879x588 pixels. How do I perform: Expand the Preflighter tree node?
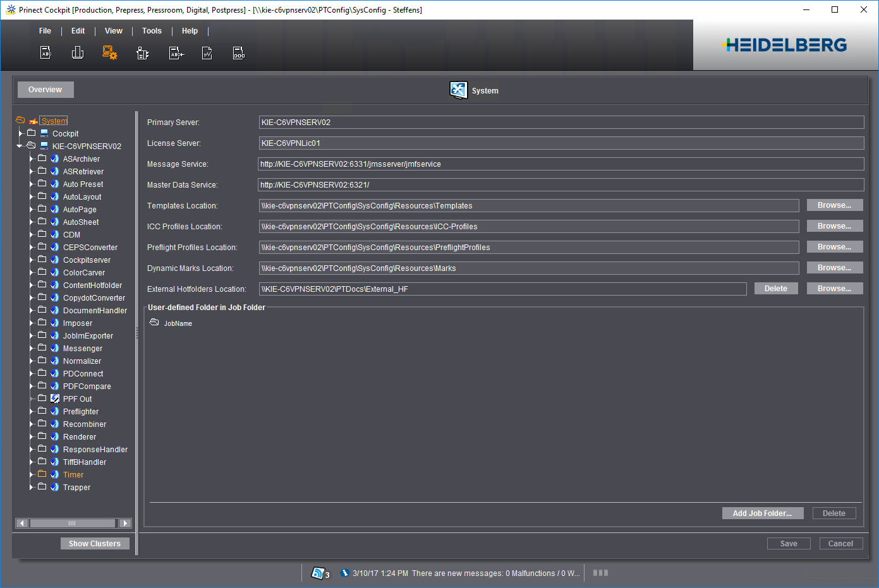(32, 411)
